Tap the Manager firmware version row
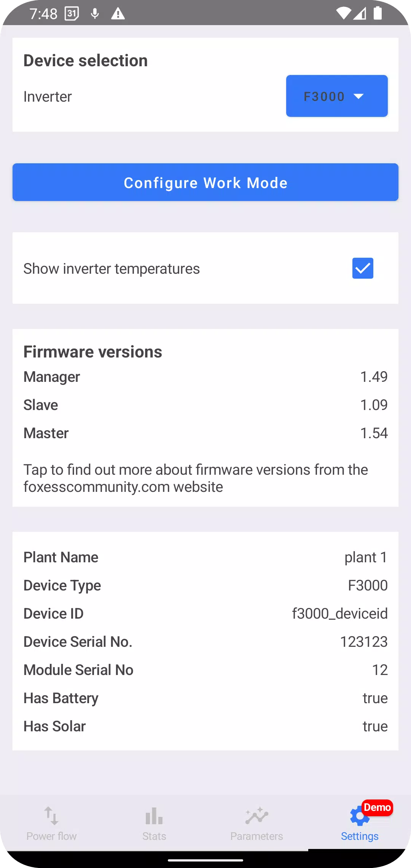The image size is (411, 868). point(205,377)
